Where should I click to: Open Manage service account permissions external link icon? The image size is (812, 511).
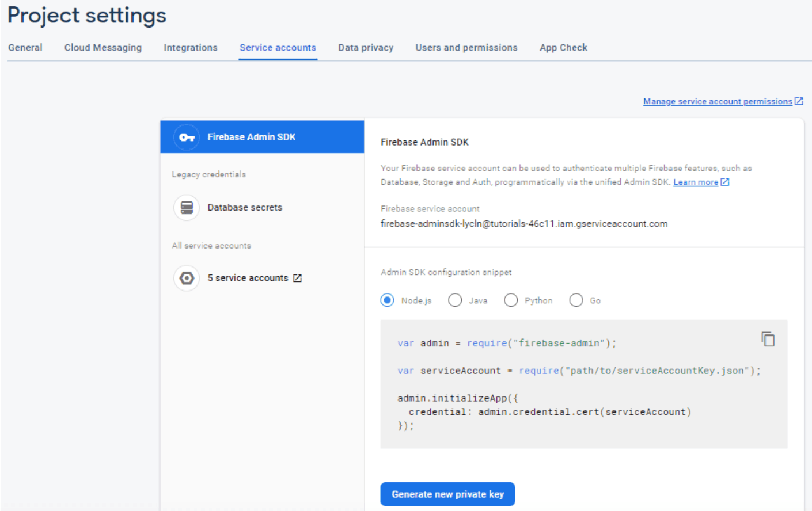click(x=799, y=101)
